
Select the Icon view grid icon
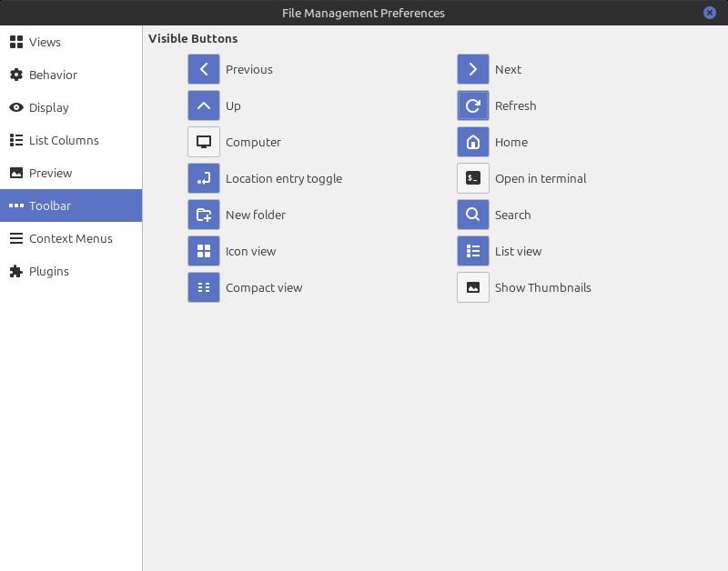[x=204, y=251]
